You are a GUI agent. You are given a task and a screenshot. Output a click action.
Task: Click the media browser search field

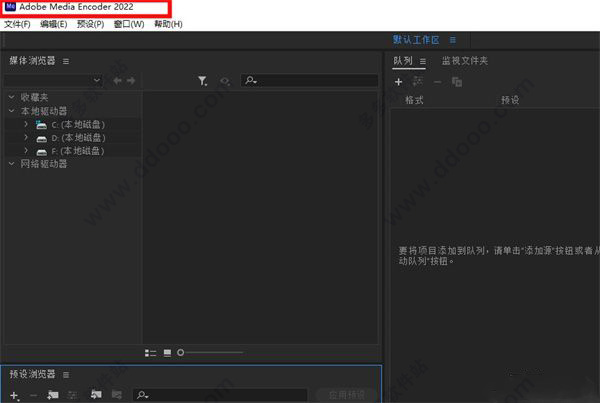click(309, 80)
